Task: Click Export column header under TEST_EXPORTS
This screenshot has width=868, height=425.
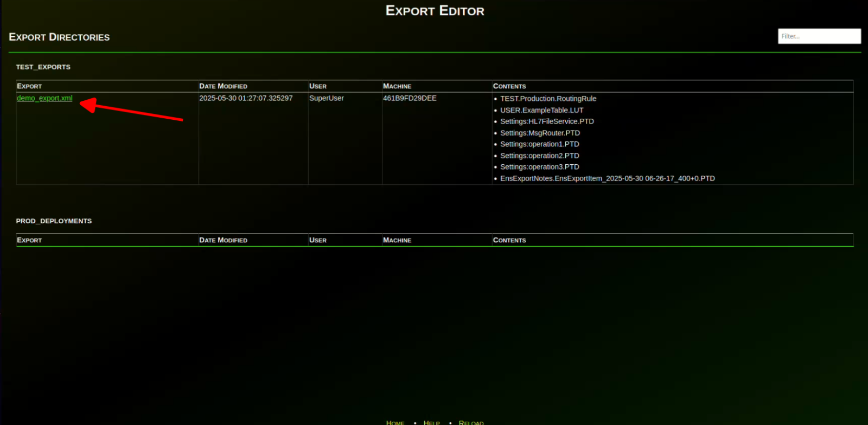Action: coord(29,86)
